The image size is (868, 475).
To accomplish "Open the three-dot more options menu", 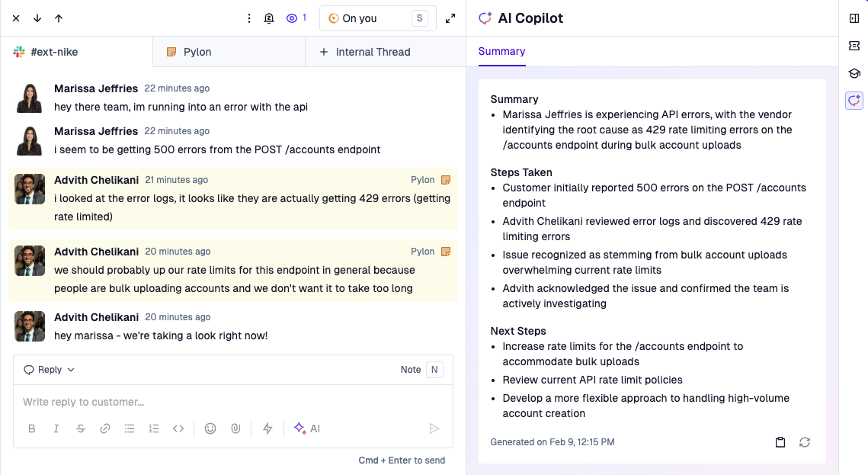I will [x=249, y=18].
